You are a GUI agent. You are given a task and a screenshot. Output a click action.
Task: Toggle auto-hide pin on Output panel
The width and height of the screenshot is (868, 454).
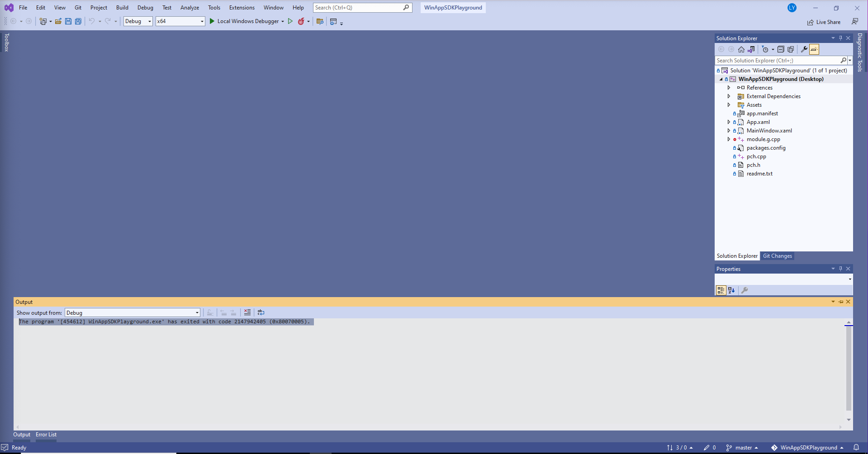(x=841, y=302)
